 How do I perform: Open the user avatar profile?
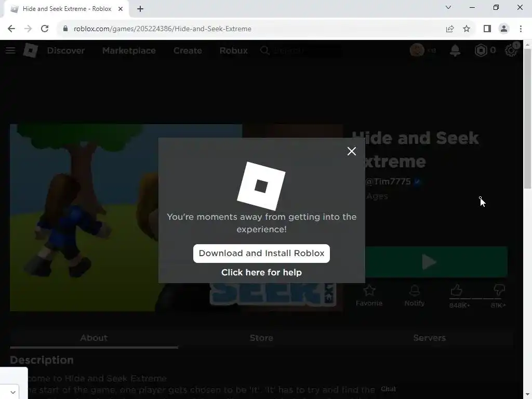click(x=417, y=50)
